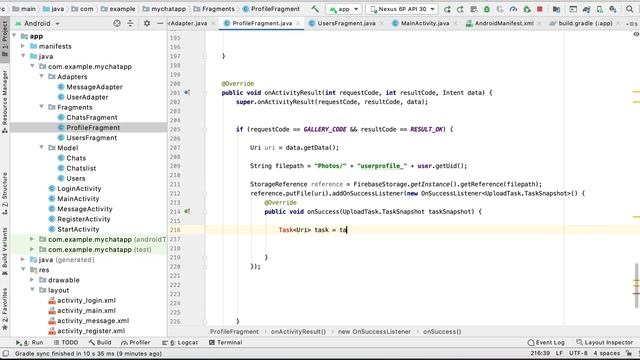Open the Profiler tool window
The width and height of the screenshot is (640, 360).
136,342
